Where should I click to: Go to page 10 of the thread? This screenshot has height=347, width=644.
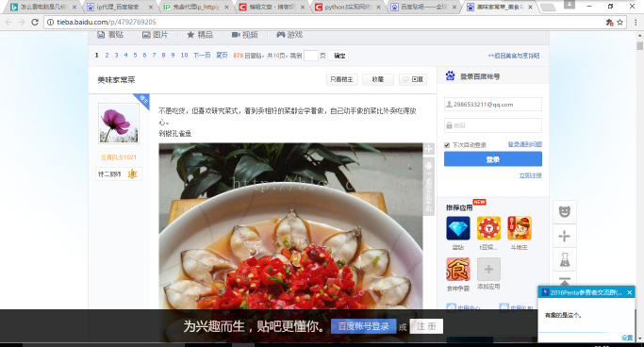184,55
